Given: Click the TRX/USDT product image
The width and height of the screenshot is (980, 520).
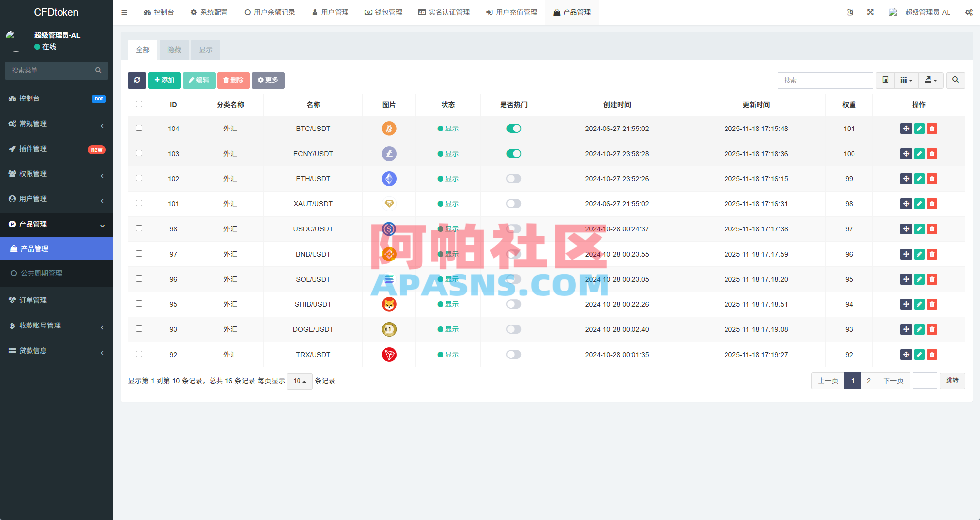Looking at the screenshot, I should click(389, 355).
